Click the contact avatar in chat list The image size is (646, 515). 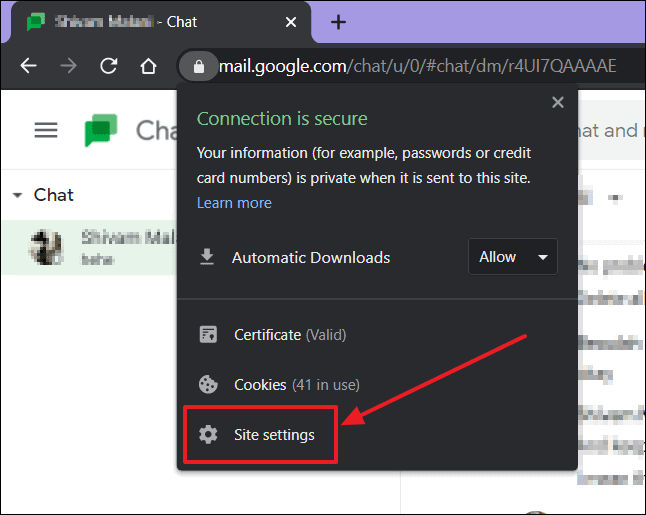tap(46, 247)
